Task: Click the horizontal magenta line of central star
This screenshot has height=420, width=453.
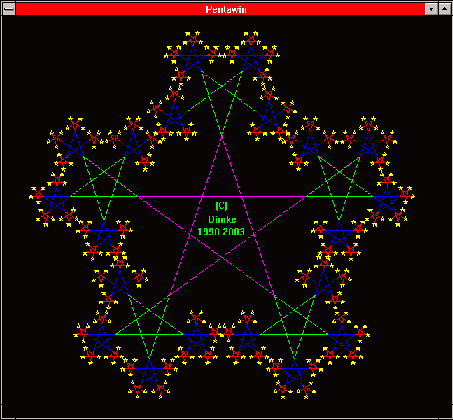Action: [222, 196]
